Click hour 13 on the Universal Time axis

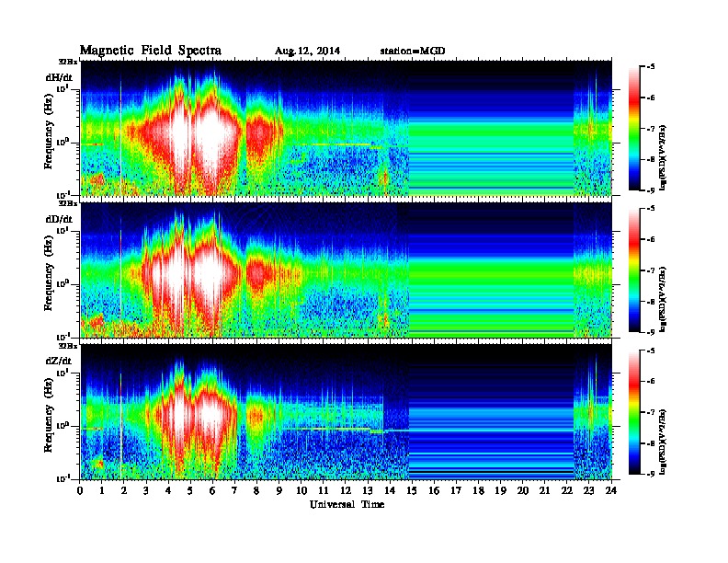(x=368, y=490)
